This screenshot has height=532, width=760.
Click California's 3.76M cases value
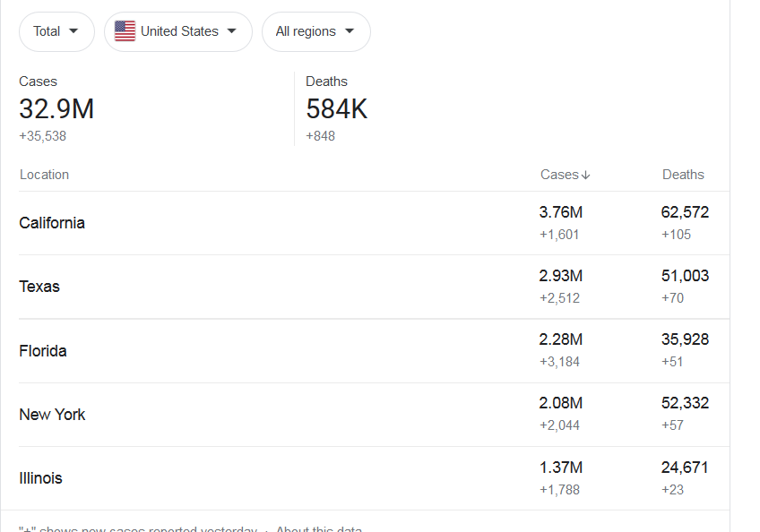point(561,212)
